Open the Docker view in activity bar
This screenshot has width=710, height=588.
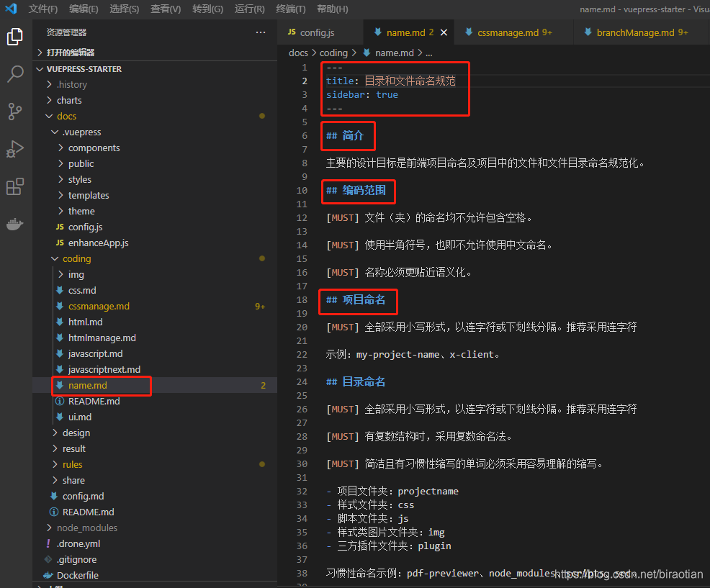click(x=15, y=224)
